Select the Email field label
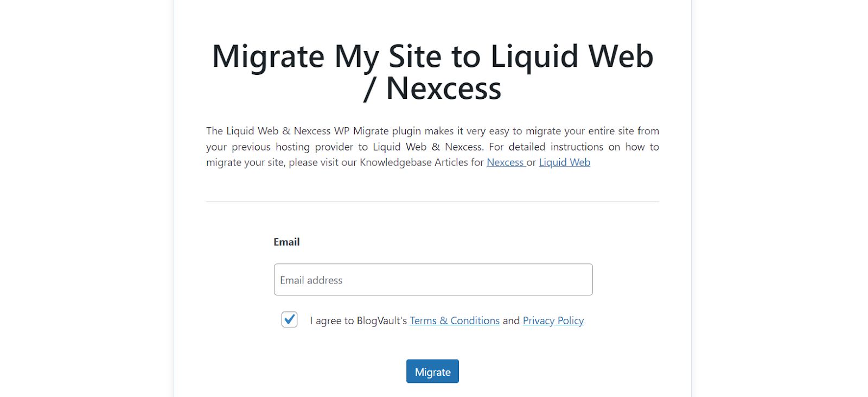868x397 pixels. coord(287,242)
